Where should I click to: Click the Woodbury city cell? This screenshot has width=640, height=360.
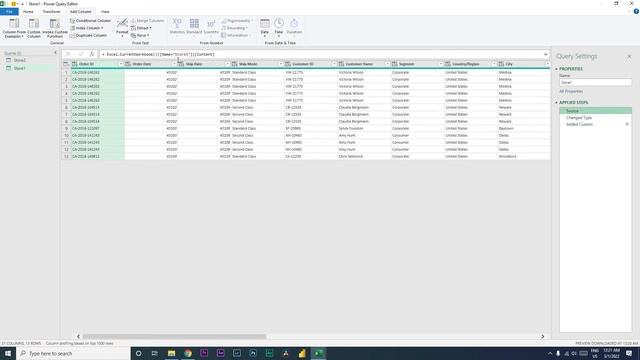pyautogui.click(x=524, y=156)
